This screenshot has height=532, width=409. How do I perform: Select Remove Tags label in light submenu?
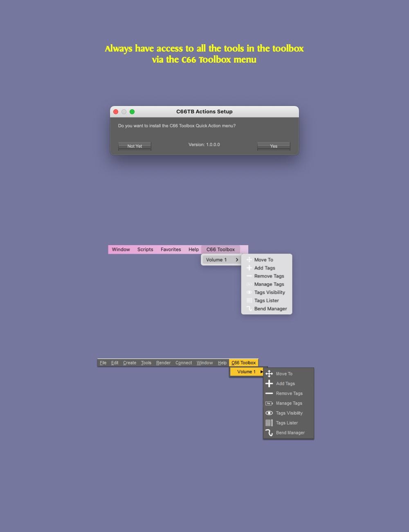(269, 276)
